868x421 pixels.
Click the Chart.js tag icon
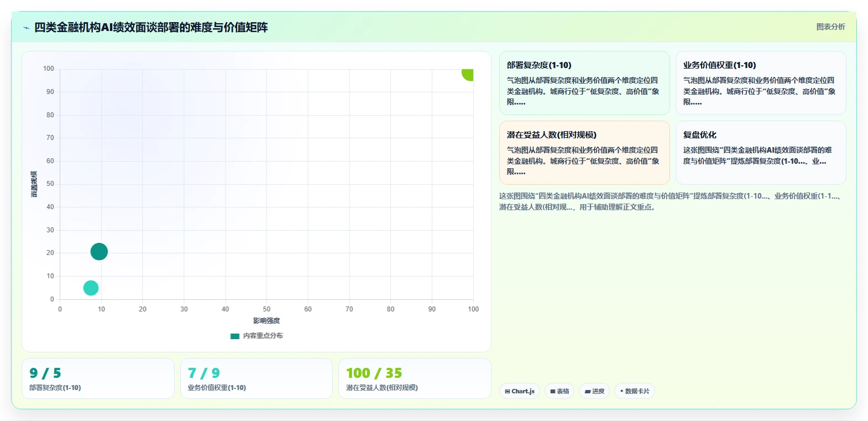point(508,391)
